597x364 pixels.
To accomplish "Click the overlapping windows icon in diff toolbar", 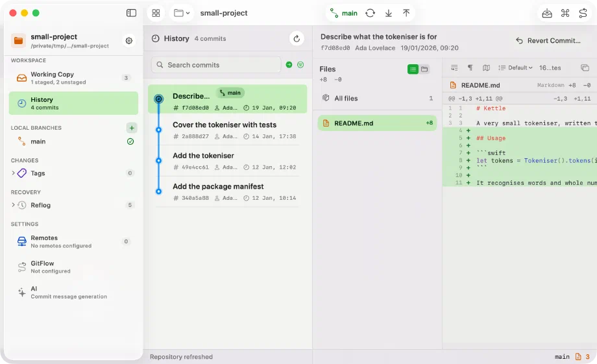I will tap(585, 67).
